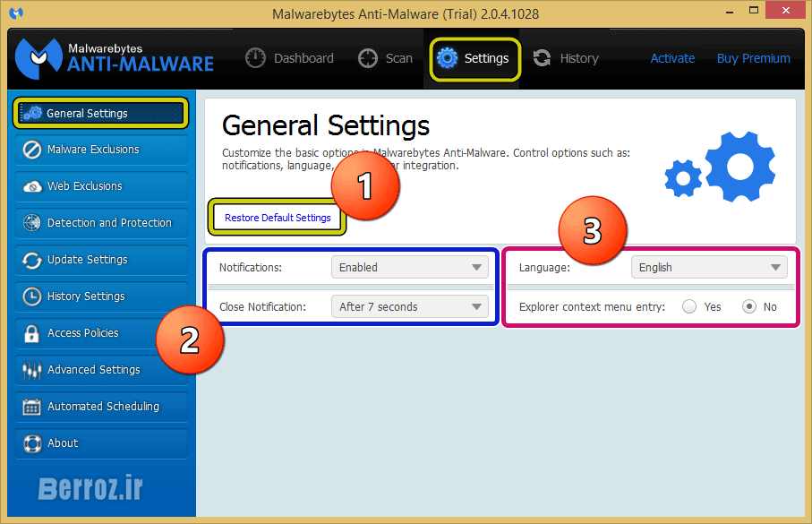Open History Settings section
Viewport: 812px width, 524px height.
coord(101,296)
